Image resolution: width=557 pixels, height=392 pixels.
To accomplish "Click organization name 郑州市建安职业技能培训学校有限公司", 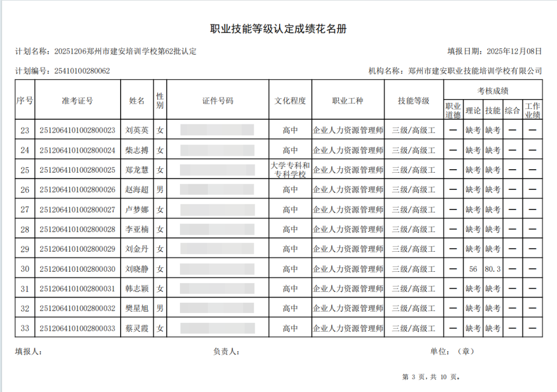I will coord(475,71).
